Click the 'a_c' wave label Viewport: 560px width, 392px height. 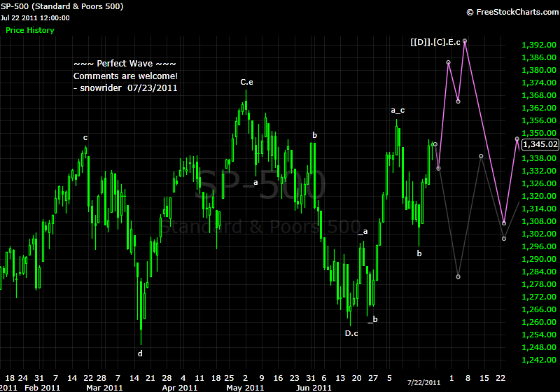point(398,111)
